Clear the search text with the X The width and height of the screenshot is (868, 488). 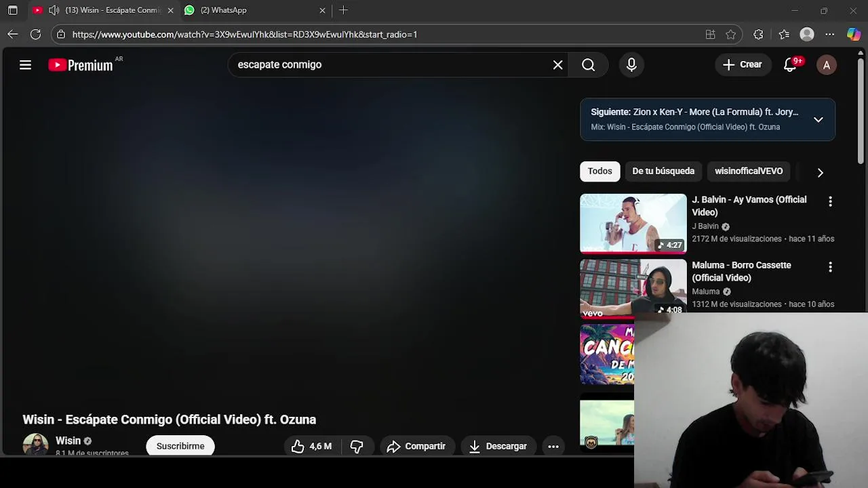[x=557, y=65]
